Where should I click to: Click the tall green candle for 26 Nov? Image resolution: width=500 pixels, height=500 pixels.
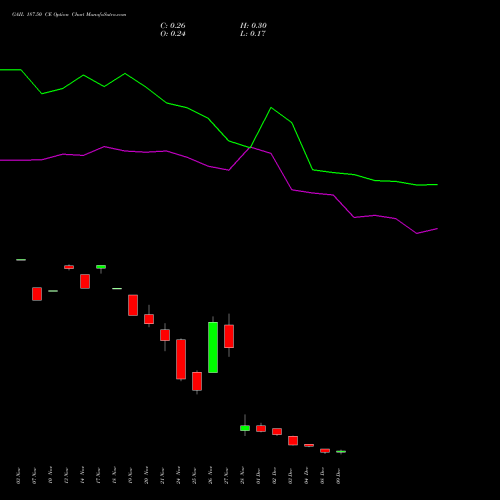(x=213, y=347)
